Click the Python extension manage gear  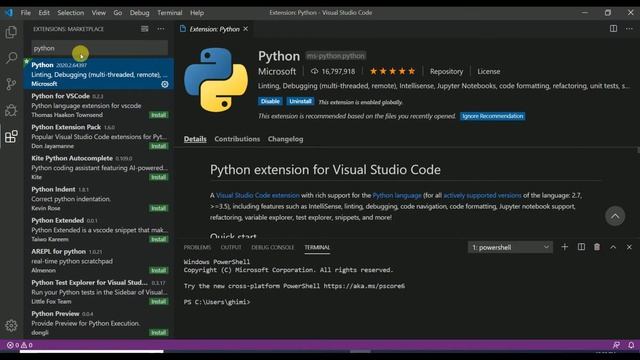coord(164,84)
